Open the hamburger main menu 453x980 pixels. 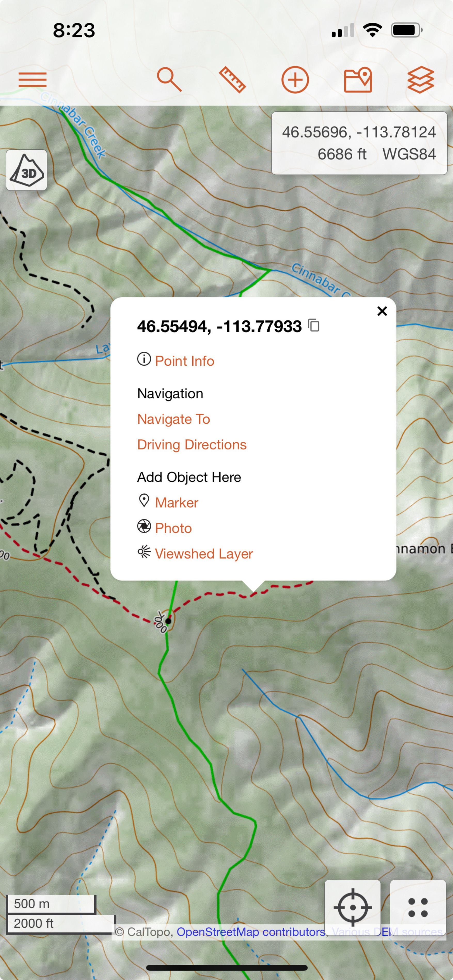pos(32,80)
